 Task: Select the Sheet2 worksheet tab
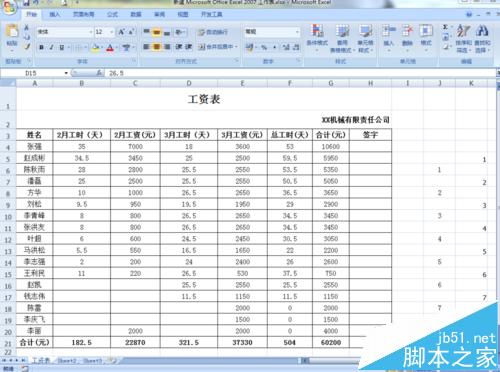67,361
